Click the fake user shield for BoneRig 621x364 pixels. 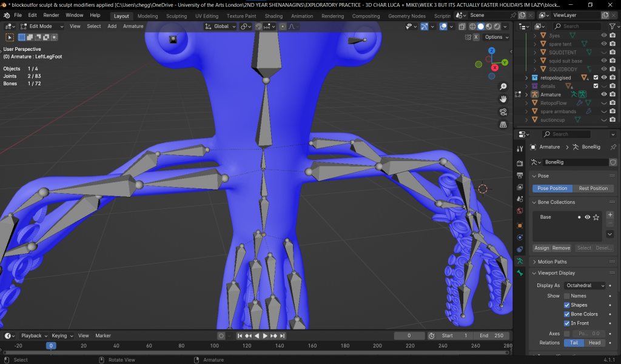click(x=613, y=162)
